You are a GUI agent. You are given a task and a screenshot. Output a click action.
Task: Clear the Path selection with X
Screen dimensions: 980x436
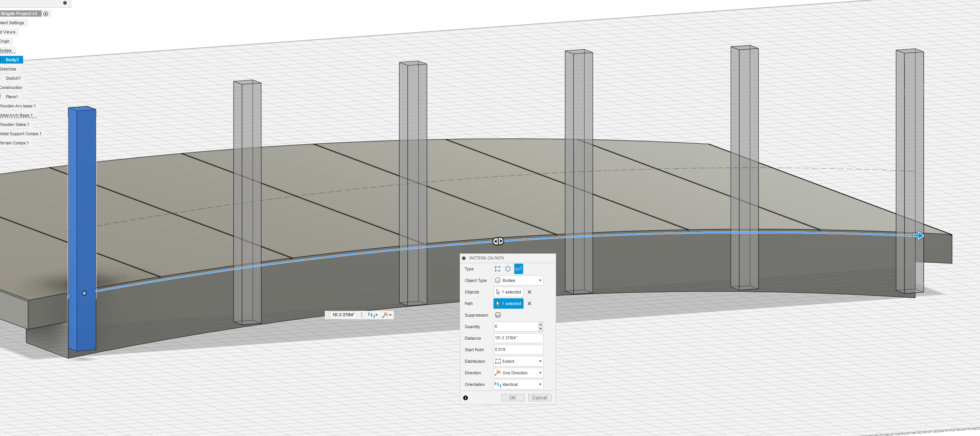530,304
